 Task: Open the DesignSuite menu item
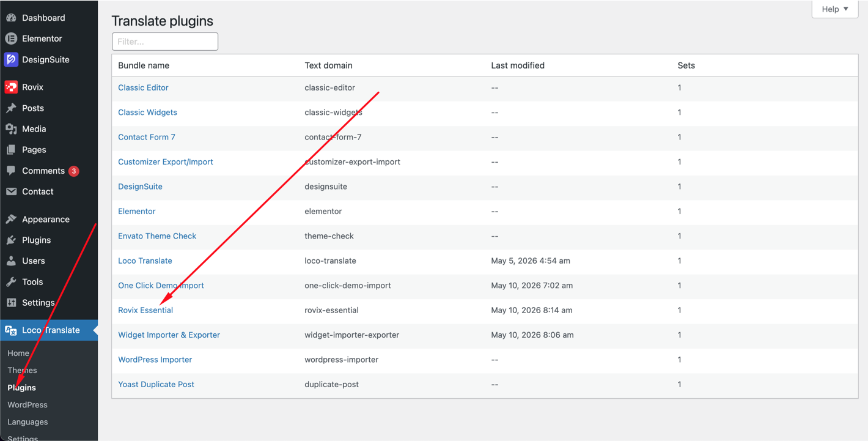coord(46,59)
